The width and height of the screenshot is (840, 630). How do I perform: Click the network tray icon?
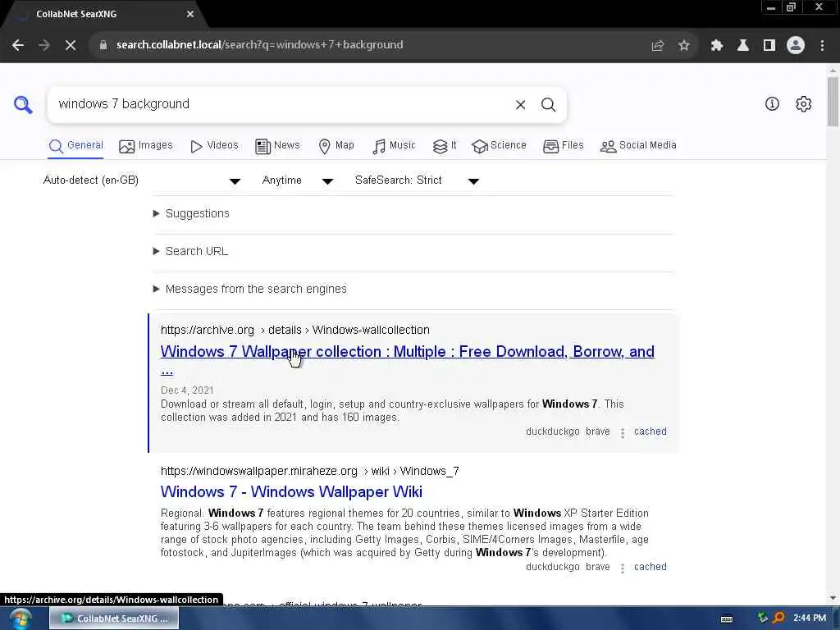763,618
